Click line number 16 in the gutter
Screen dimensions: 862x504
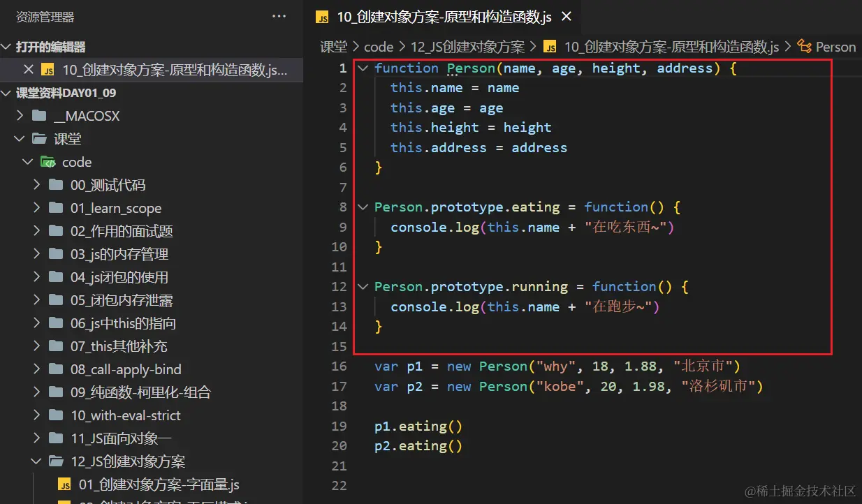tap(339, 366)
